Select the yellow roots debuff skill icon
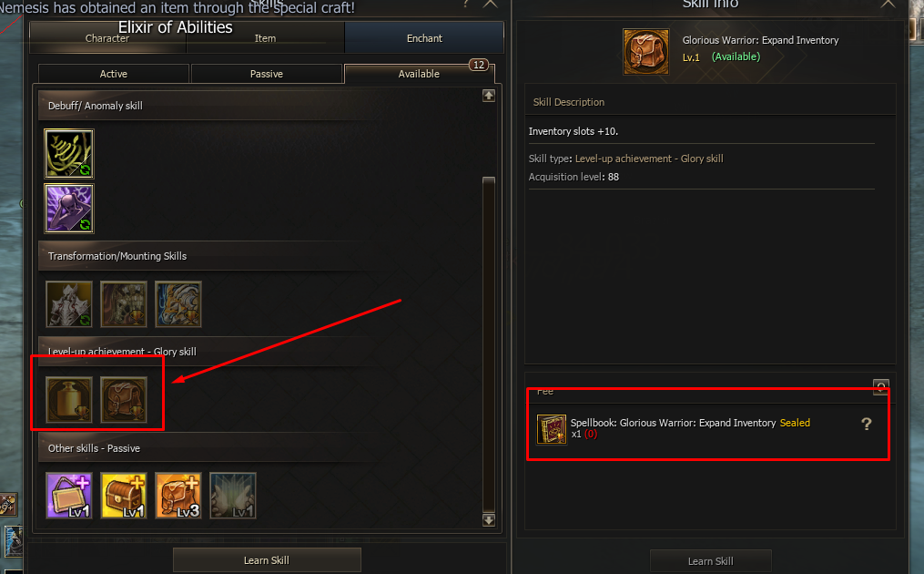Viewport: 924px width, 574px height. pos(69,154)
